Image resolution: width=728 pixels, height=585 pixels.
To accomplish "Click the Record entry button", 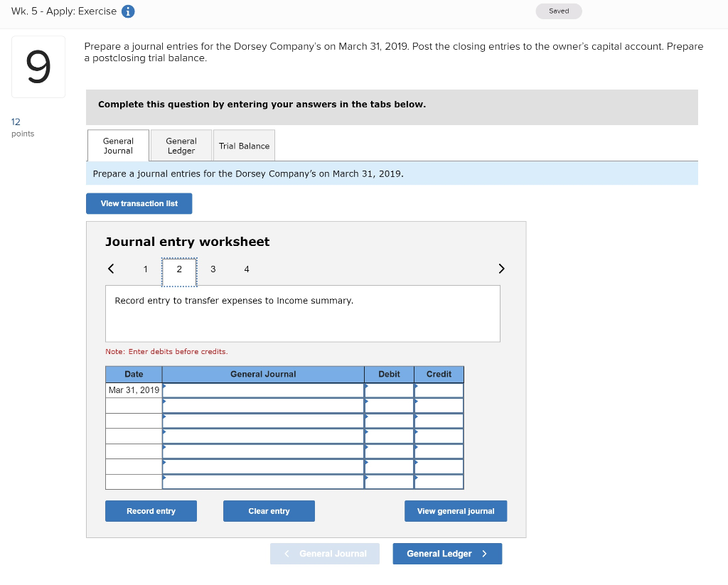I will [x=151, y=510].
